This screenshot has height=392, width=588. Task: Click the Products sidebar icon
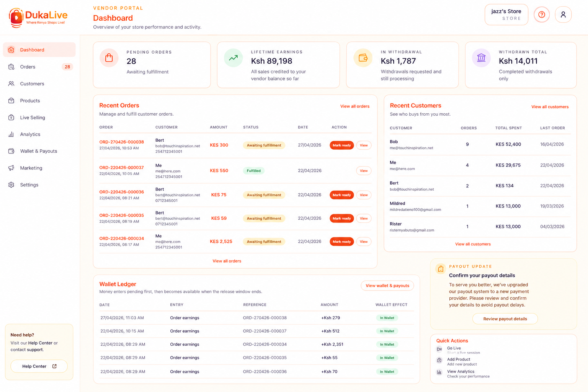tap(11, 101)
